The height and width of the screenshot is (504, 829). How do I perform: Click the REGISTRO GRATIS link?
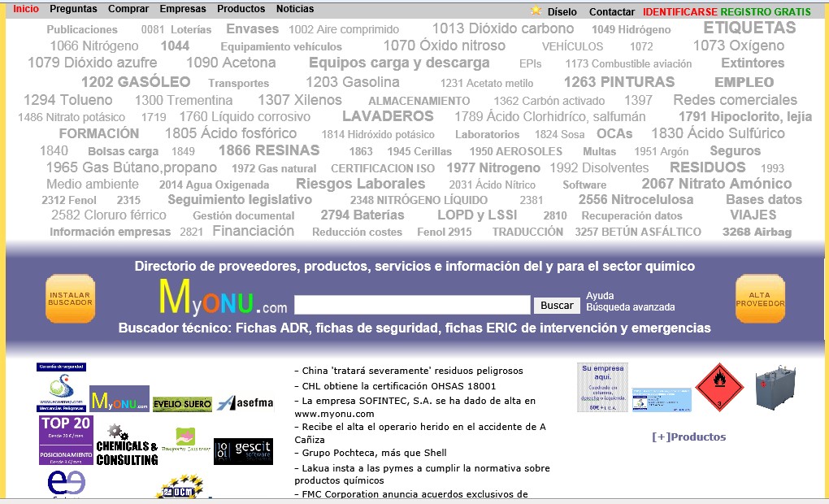pos(766,12)
